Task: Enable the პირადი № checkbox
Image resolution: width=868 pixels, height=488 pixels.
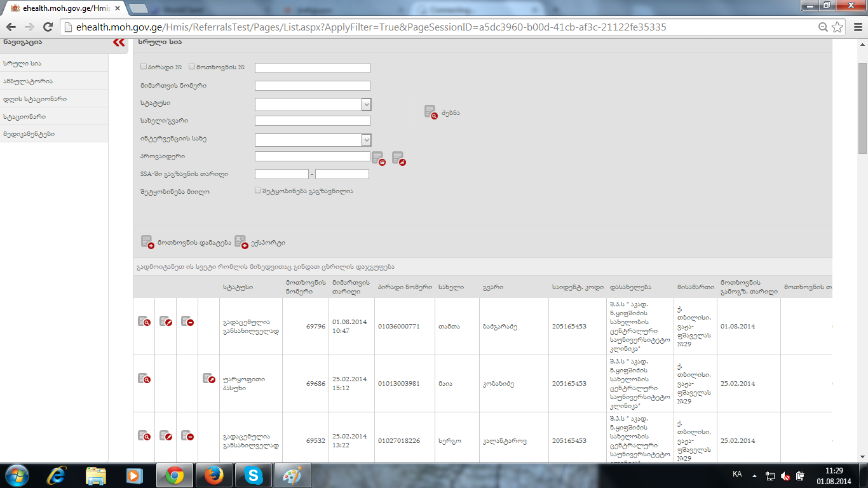Action: (144, 67)
